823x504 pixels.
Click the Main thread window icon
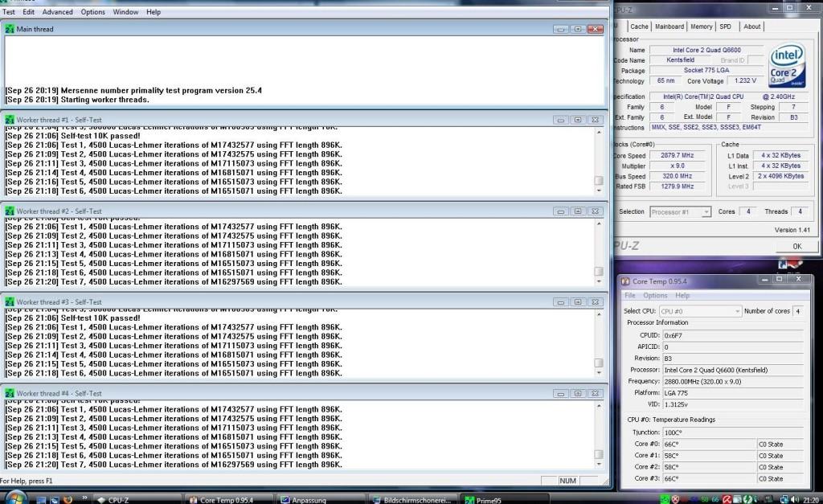pyautogui.click(x=10, y=29)
